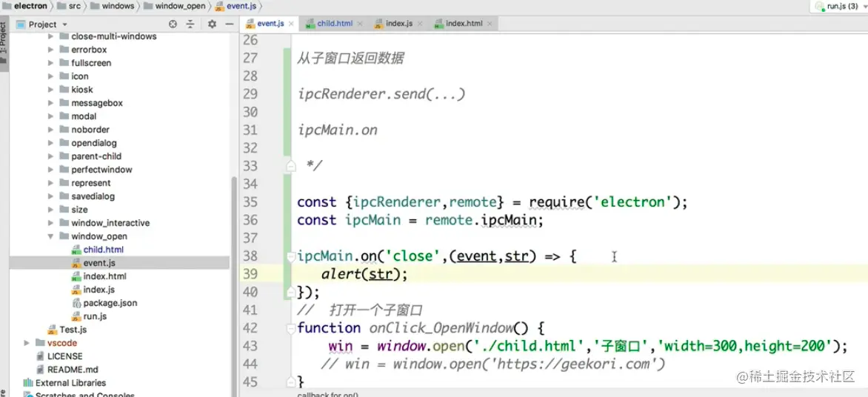Click window_open breadcrumb in navigation bar

[175, 6]
